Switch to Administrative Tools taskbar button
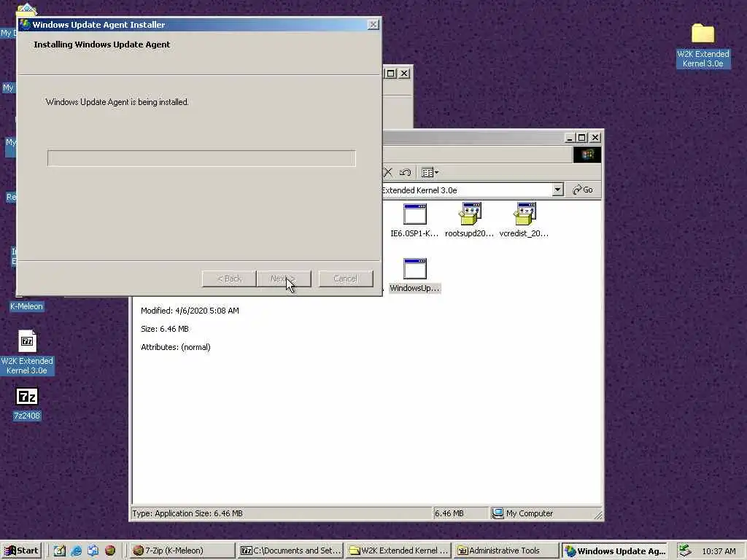The width and height of the screenshot is (747, 560). click(x=506, y=551)
